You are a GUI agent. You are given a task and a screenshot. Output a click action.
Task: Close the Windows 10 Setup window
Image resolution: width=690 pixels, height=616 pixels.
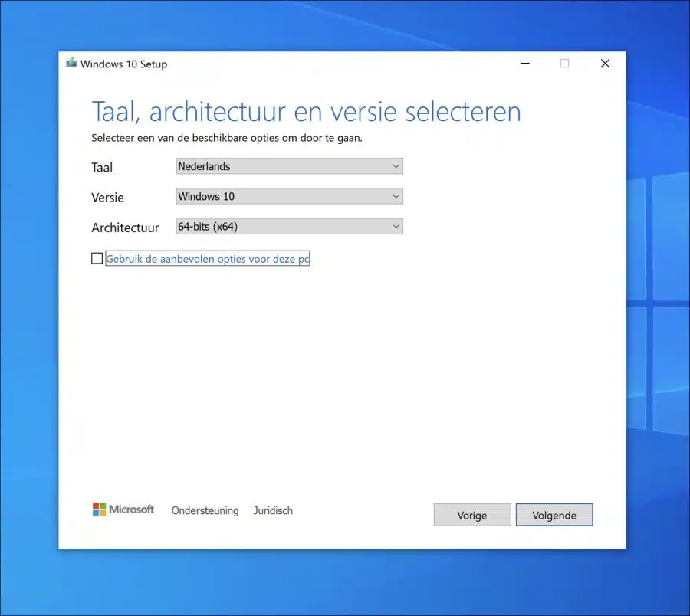coord(605,64)
